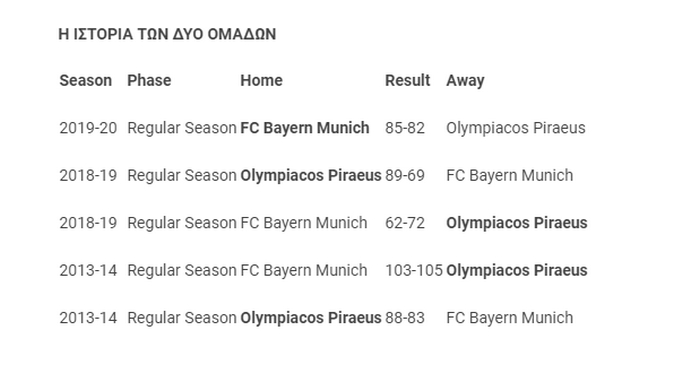Image resolution: width=700 pixels, height=374 pixels.
Task: Click Olympiacos Piraeus away in 2019-20 row
Action: tap(516, 128)
